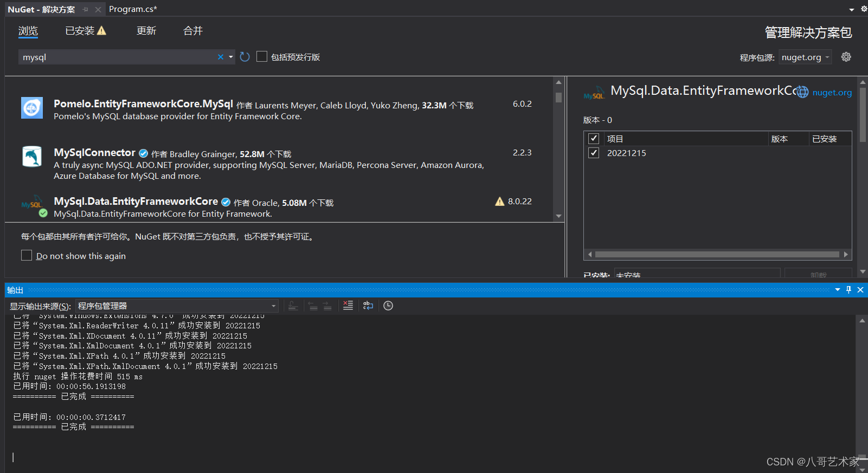Tick Do not show this again
The height and width of the screenshot is (473, 868).
(27, 255)
